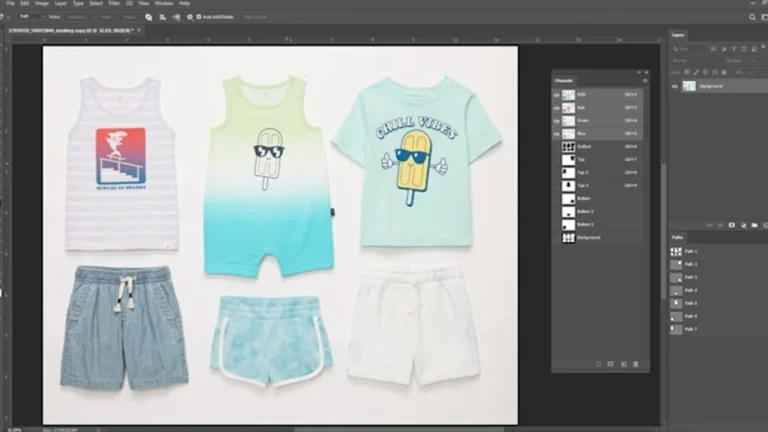
Task: Toggle visibility of the RGB channel
Action: point(557,95)
